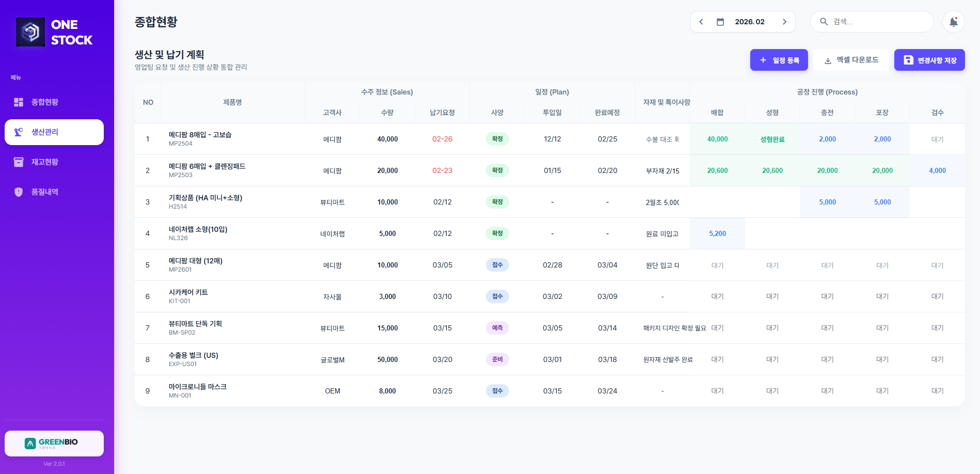
Task: Select the 성형완료 cell in row 1
Action: pos(772,139)
